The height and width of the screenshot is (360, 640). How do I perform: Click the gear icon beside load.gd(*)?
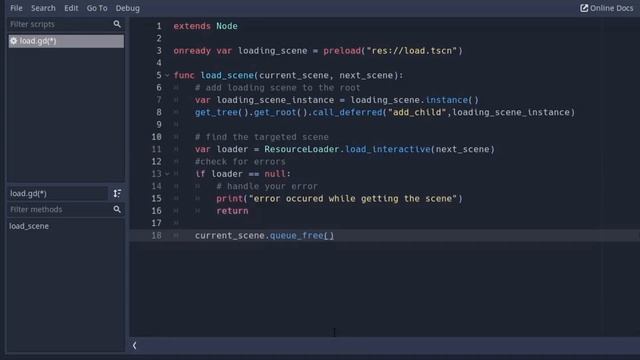(x=13, y=41)
